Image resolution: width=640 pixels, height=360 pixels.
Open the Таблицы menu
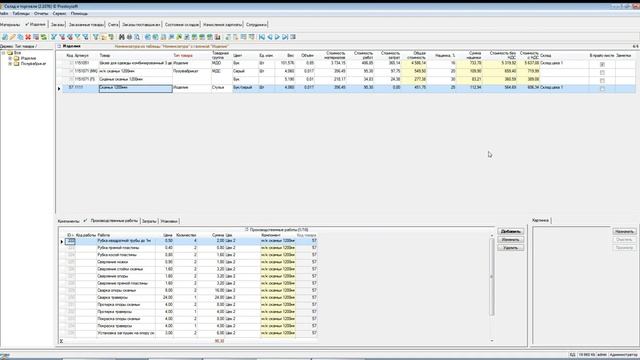tap(21, 13)
